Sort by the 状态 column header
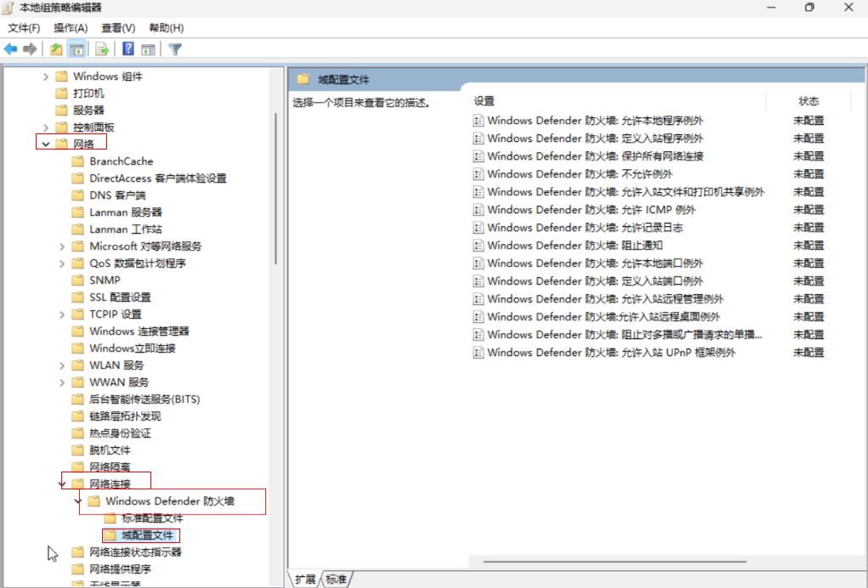 click(x=808, y=100)
